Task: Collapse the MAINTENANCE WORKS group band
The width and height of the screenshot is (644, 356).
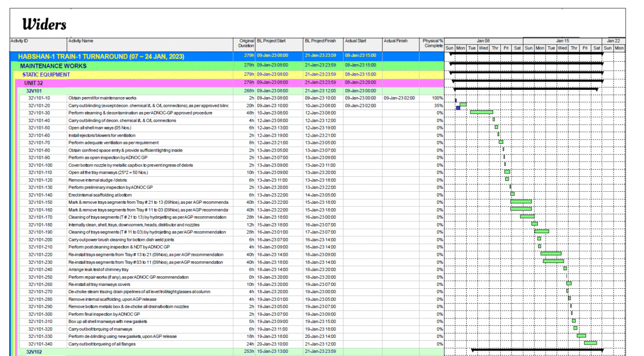Action: point(53,66)
